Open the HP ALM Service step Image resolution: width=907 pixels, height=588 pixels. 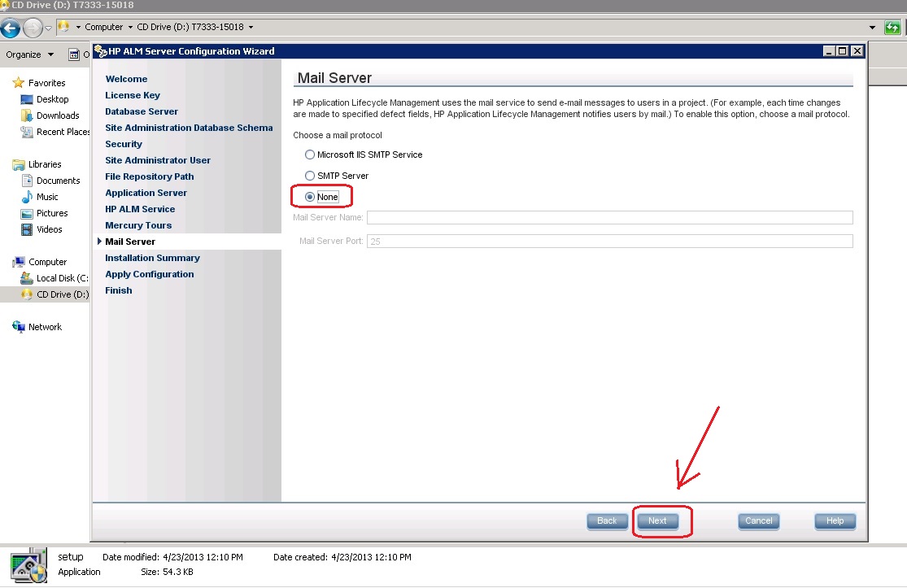point(140,209)
